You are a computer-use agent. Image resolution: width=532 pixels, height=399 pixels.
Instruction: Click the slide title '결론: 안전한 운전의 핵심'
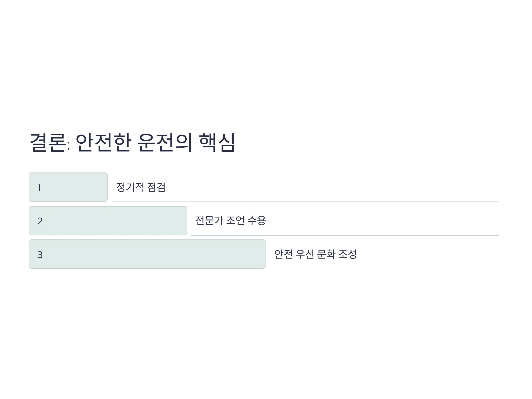[132, 142]
